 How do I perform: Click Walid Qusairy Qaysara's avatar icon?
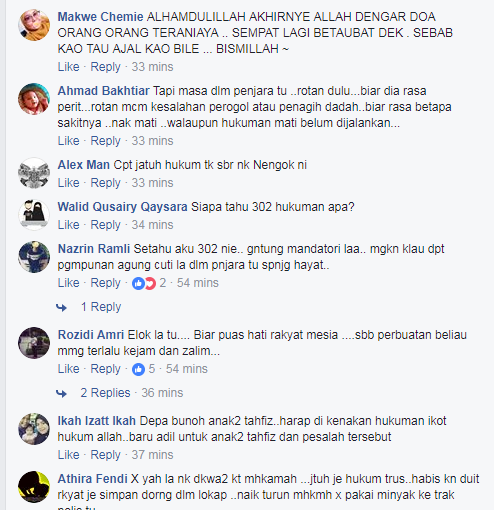34,215
